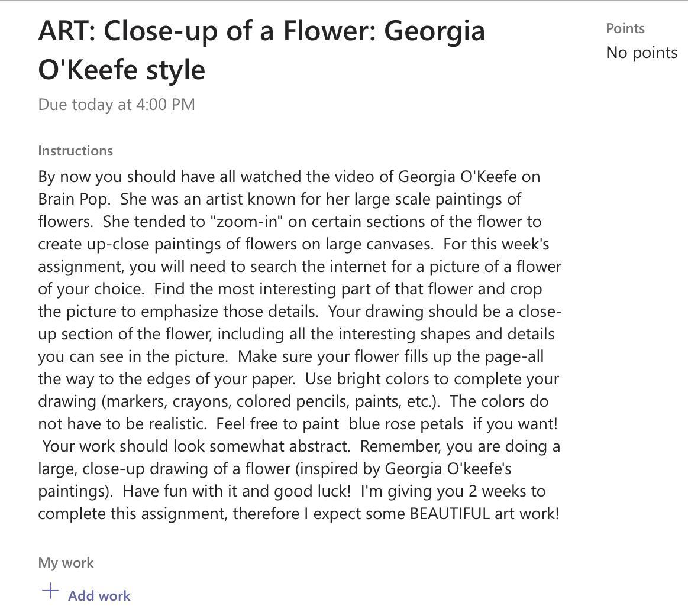The height and width of the screenshot is (616, 688).
Task: Click the plus icon beside Add work
Action: [x=50, y=591]
